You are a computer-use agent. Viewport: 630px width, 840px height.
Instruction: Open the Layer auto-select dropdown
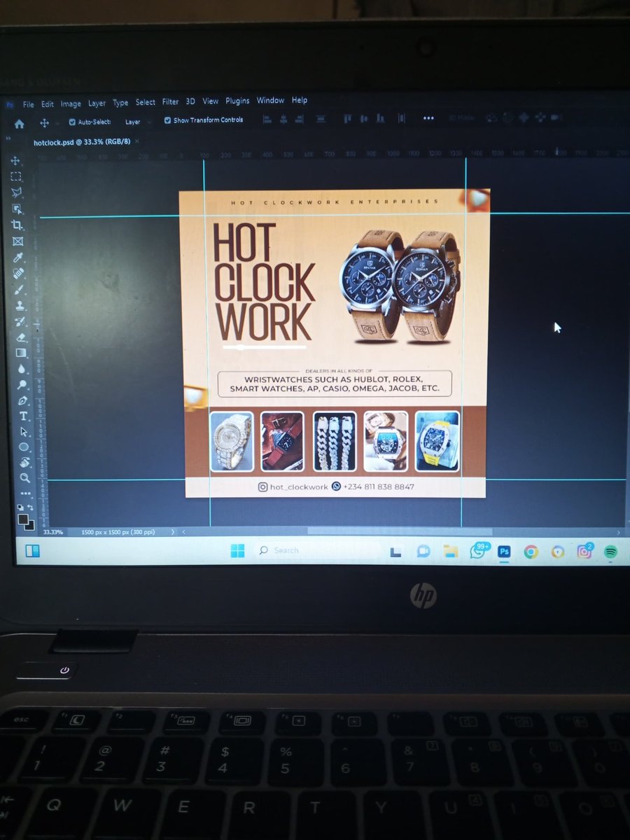click(138, 122)
